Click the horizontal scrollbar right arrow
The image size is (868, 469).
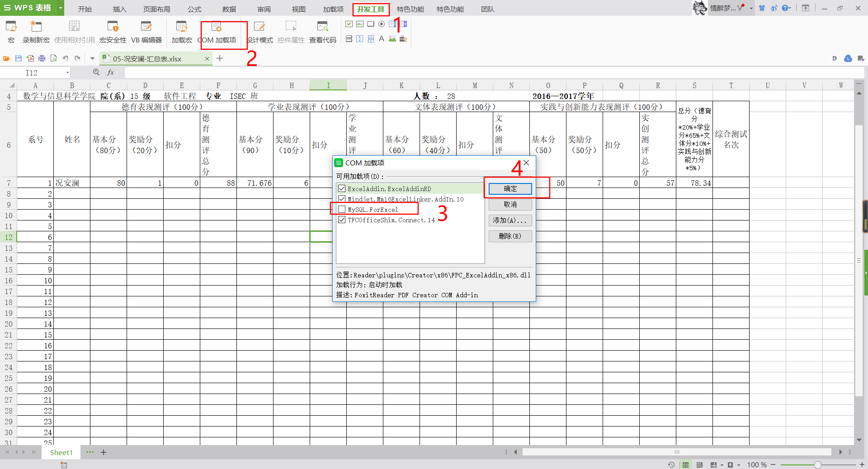840,452
